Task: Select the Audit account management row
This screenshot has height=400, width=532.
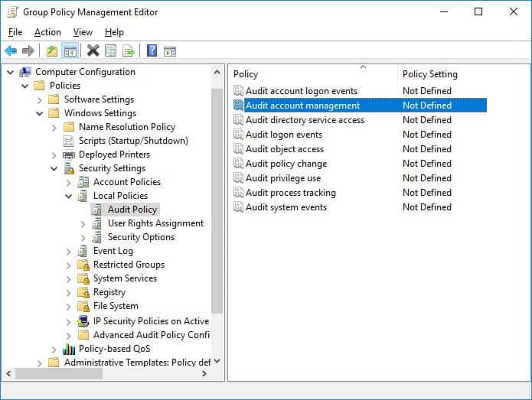Action: (x=360, y=106)
